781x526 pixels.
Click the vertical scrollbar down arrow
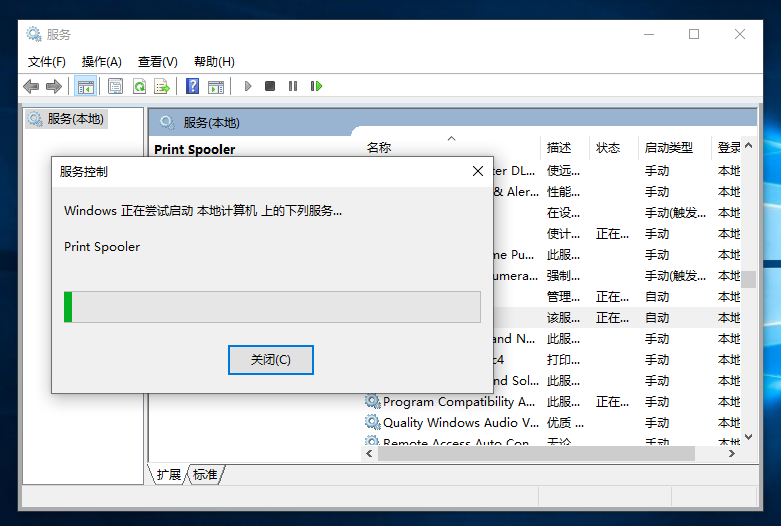click(748, 437)
